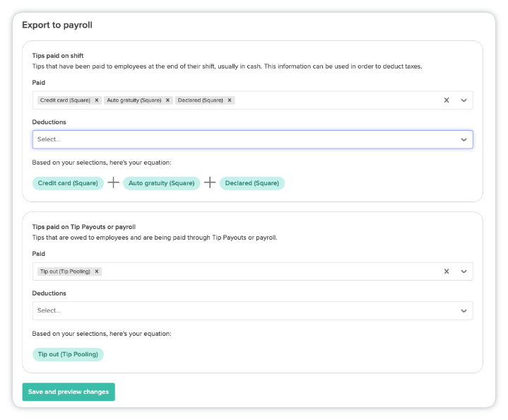Remove the Credit card (Square) tag
The width and height of the screenshot is (508, 420).
97,100
